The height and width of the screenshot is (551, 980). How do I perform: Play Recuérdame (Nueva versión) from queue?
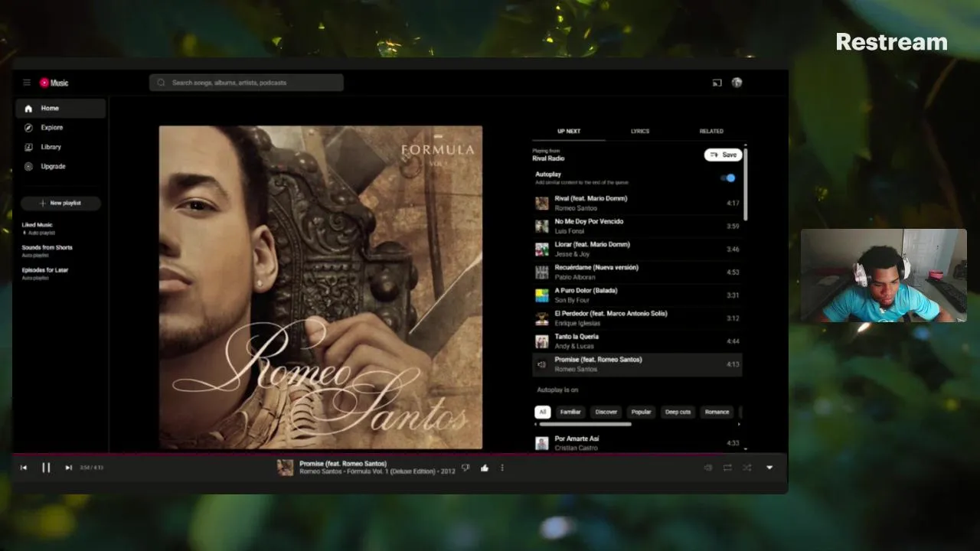pos(637,272)
